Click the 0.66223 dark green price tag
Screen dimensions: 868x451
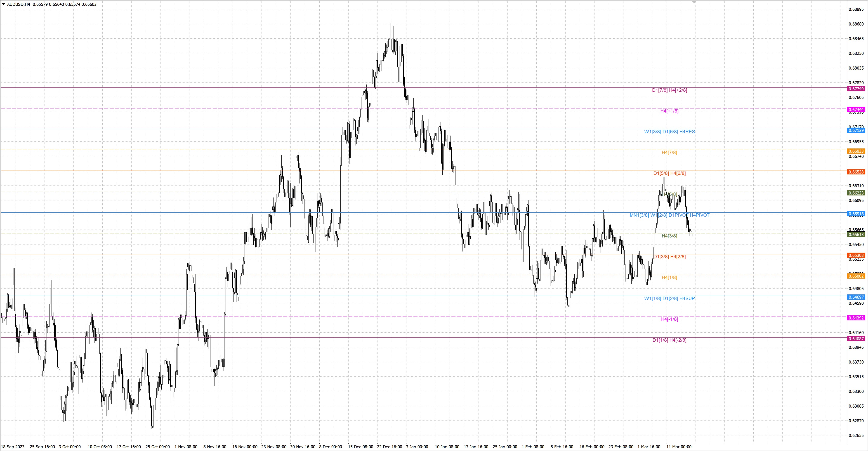click(856, 193)
